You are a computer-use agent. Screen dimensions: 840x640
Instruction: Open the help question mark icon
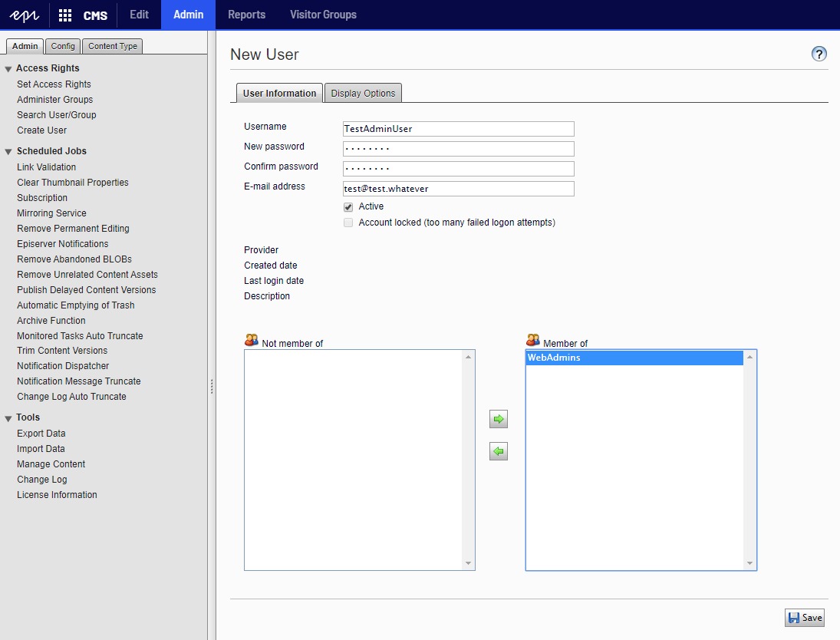pyautogui.click(x=819, y=54)
